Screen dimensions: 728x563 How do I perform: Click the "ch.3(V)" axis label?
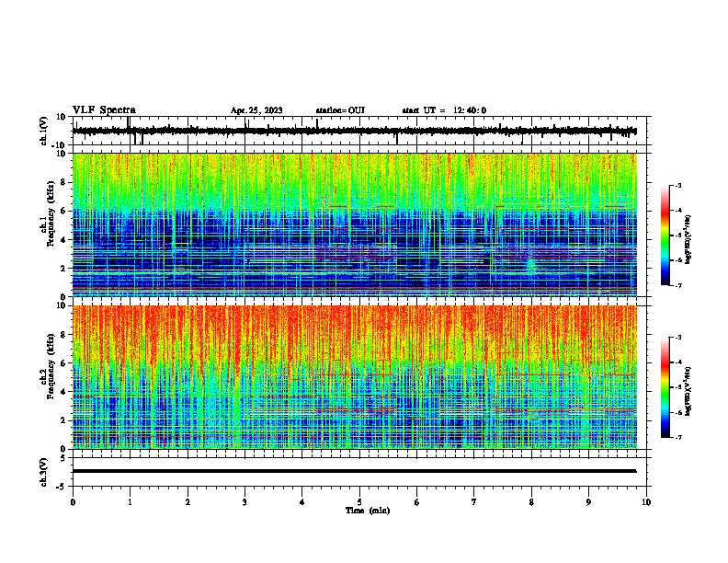[44, 472]
